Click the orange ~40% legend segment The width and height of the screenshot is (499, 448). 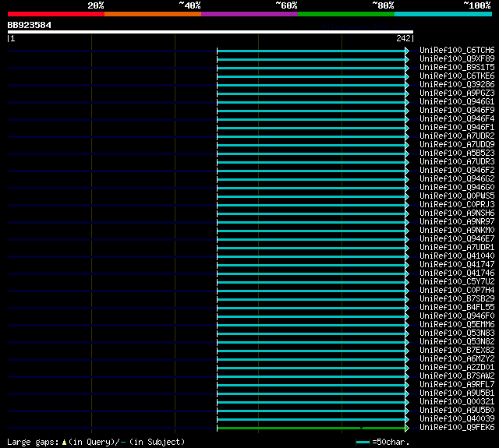[153, 14]
